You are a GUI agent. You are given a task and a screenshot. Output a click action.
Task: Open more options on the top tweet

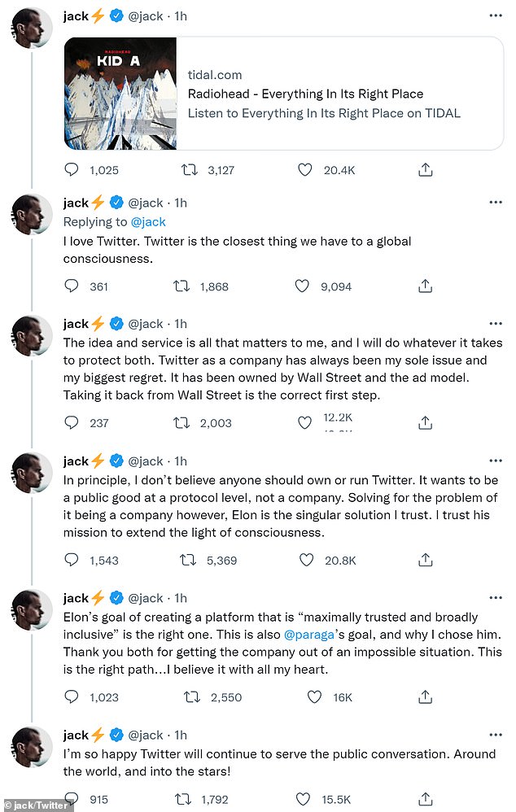pos(495,15)
